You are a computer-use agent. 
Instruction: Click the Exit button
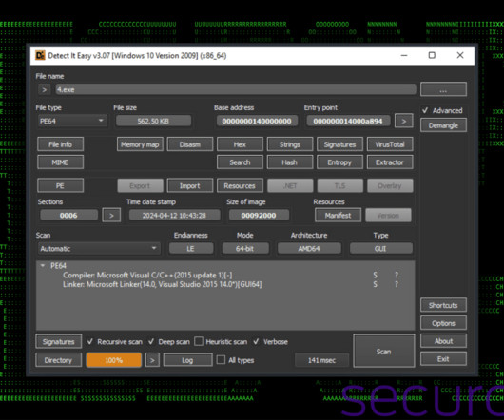click(x=443, y=359)
